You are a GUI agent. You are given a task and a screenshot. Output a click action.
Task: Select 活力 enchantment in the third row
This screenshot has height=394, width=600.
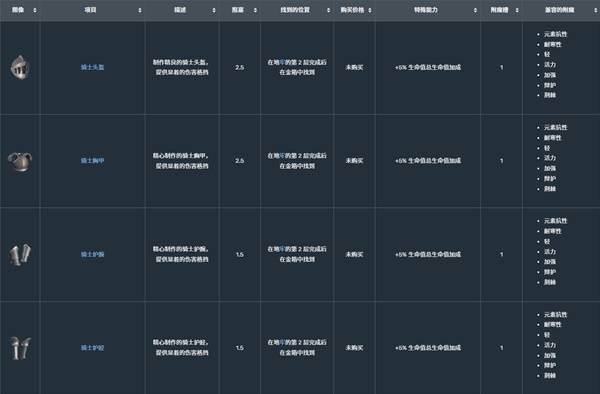tap(550, 252)
